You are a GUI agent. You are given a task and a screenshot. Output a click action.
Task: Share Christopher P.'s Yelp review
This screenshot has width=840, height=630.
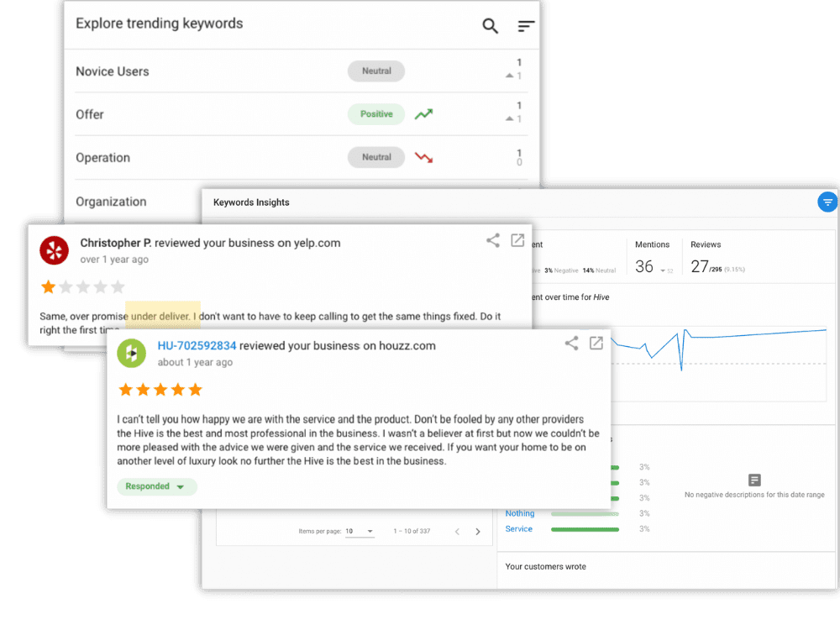pos(493,239)
